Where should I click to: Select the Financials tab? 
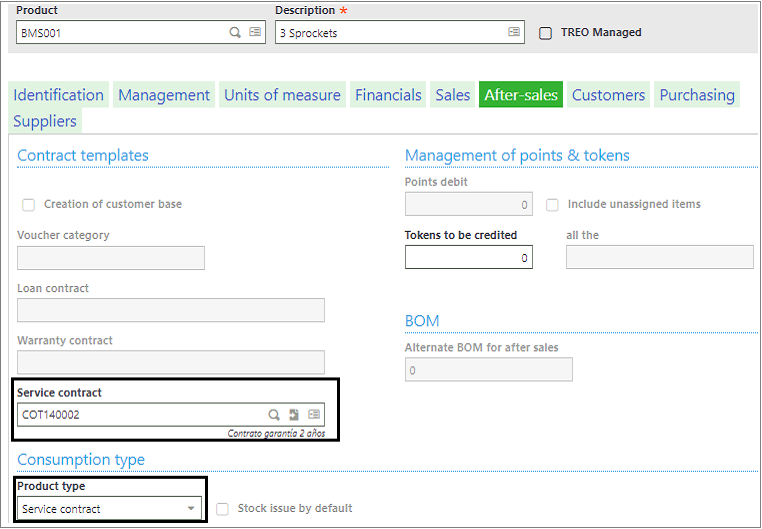click(388, 95)
